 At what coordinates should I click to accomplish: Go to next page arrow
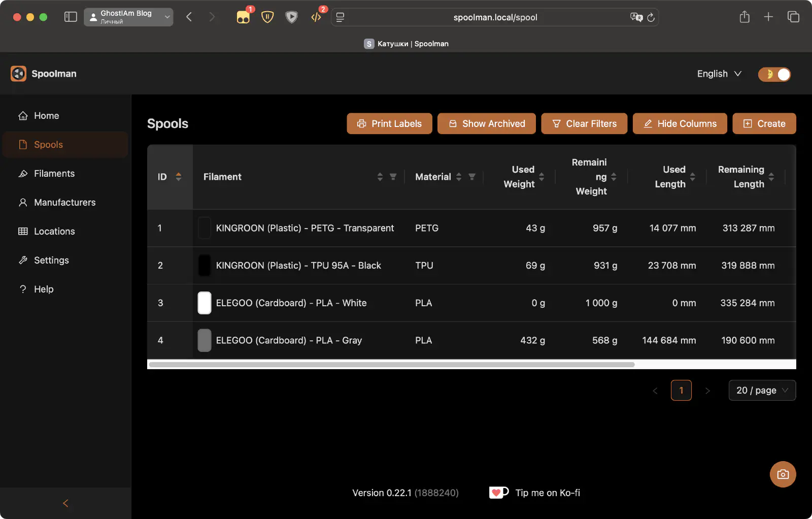click(707, 391)
